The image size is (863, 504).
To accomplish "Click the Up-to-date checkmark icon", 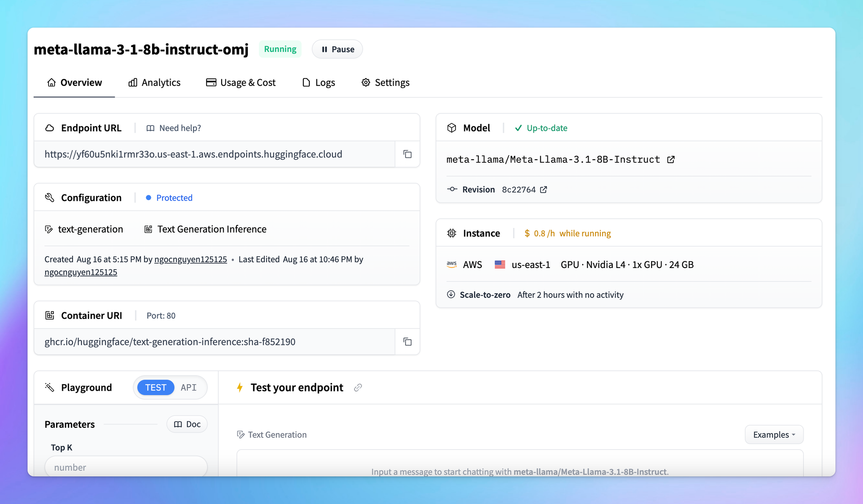I will (x=518, y=128).
